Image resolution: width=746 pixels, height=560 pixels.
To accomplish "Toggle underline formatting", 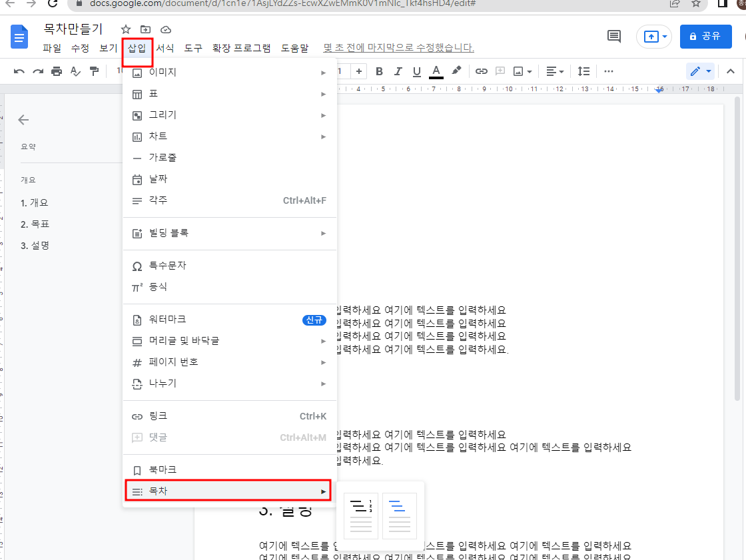I will point(416,71).
